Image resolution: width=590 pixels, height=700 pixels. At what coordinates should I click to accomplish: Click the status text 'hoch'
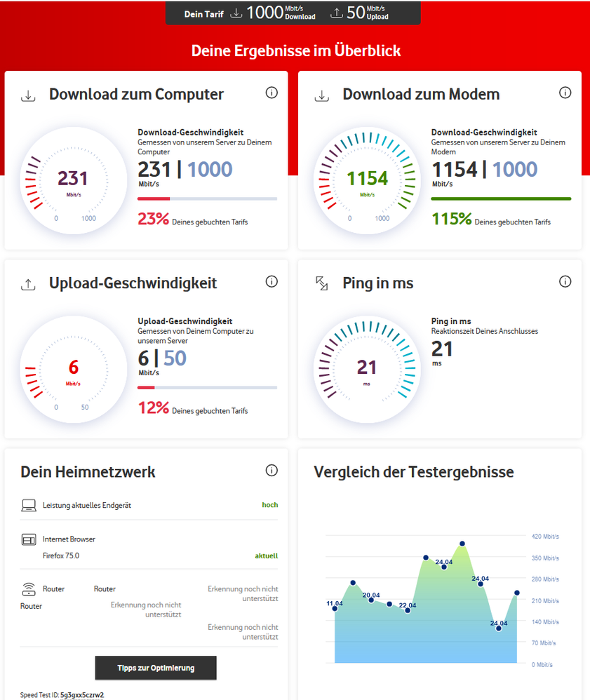coord(270,505)
